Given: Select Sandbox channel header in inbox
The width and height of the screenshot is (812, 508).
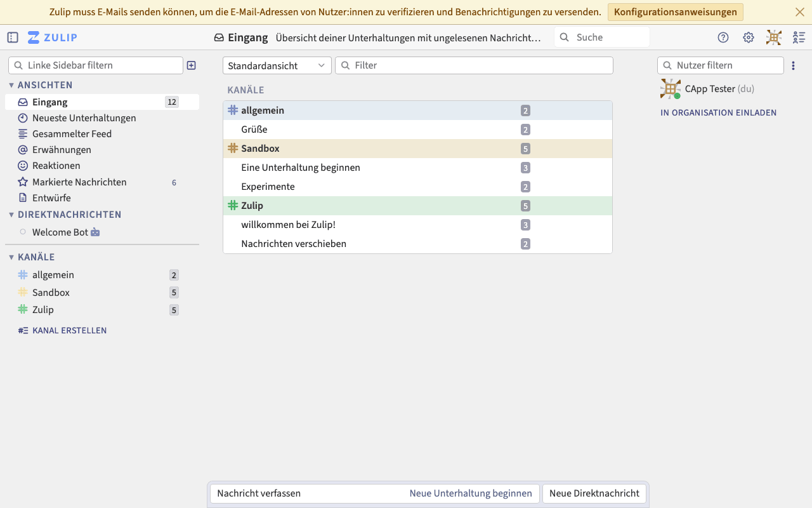Looking at the screenshot, I should pos(417,149).
